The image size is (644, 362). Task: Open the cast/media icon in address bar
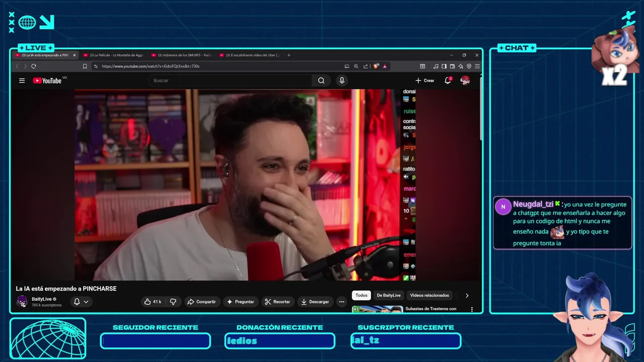(347, 66)
